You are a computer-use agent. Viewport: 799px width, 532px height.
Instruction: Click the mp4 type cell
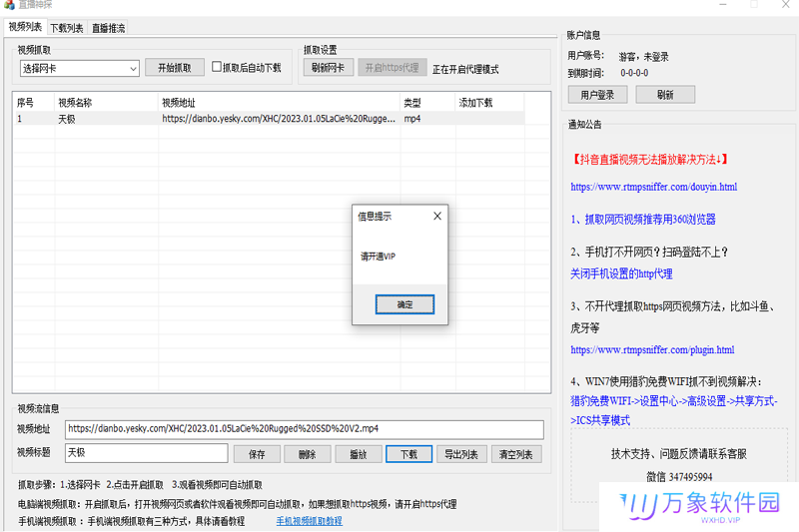coord(412,119)
